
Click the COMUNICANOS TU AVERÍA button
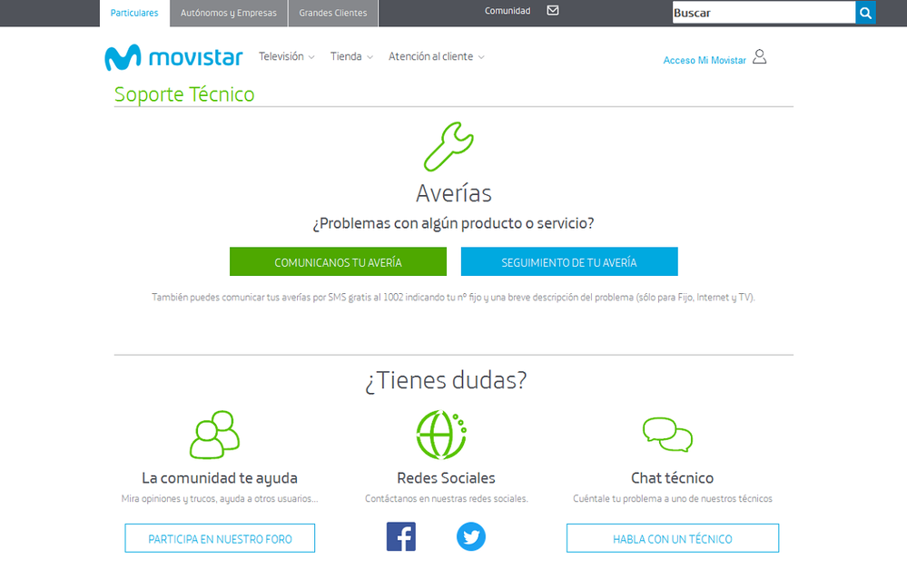coord(337,261)
